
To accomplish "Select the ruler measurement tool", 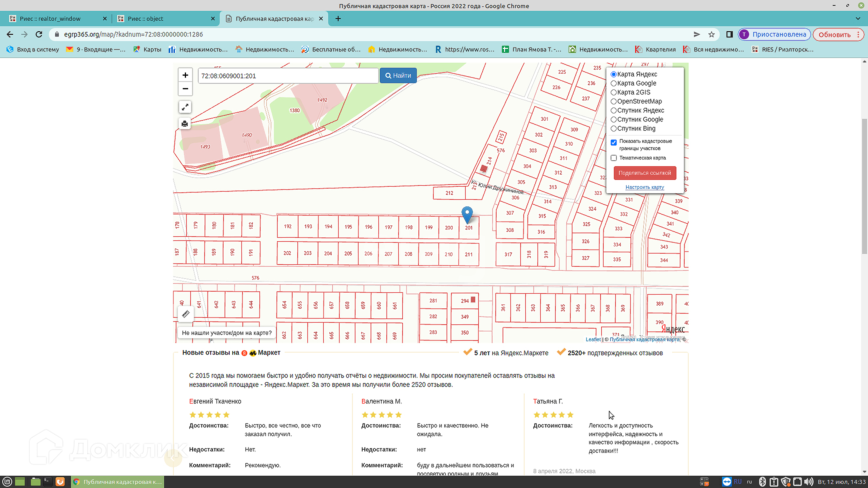I will pyautogui.click(x=185, y=314).
